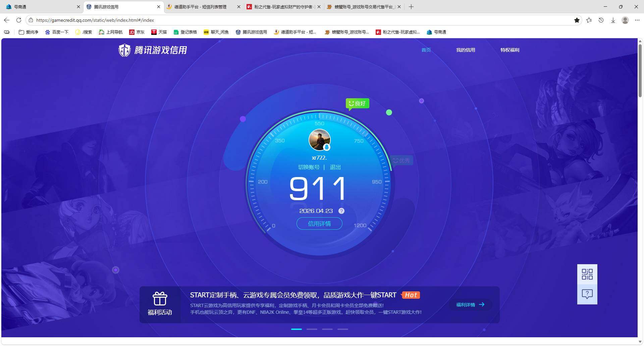Viewport: 644px width, 346px height.
Task: Click the user avatar thumbnail above xr722
Action: tap(319, 140)
